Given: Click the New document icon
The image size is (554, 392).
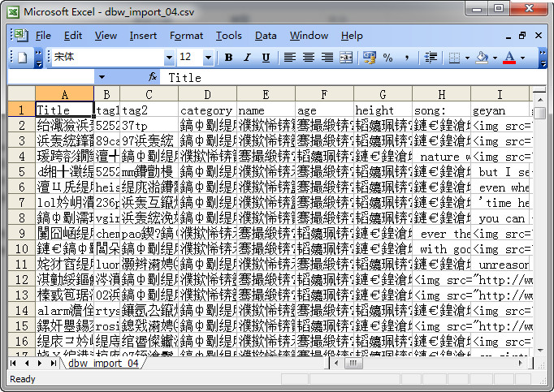Looking at the screenshot, I should click(22, 57).
